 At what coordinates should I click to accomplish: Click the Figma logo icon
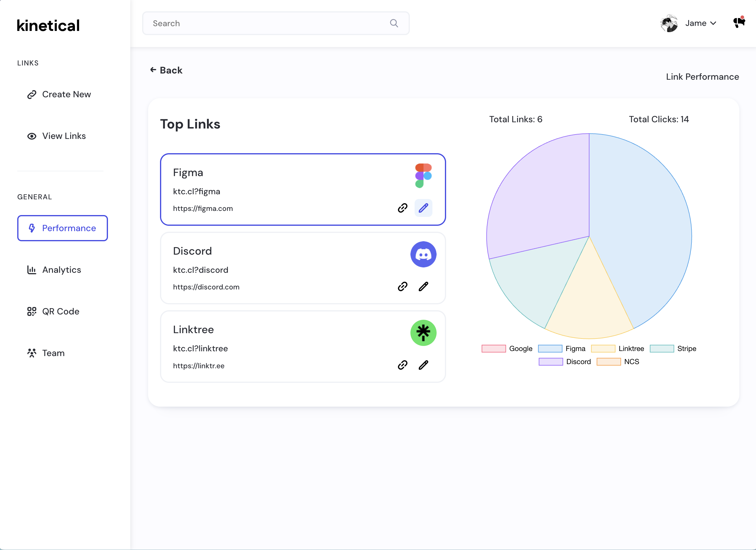click(423, 176)
